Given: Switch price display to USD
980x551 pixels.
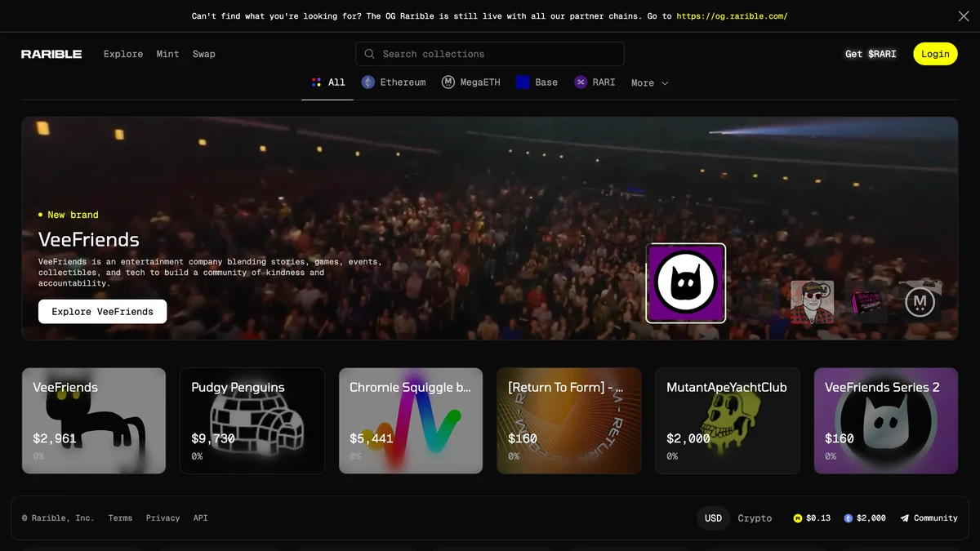Looking at the screenshot, I should click(x=714, y=518).
